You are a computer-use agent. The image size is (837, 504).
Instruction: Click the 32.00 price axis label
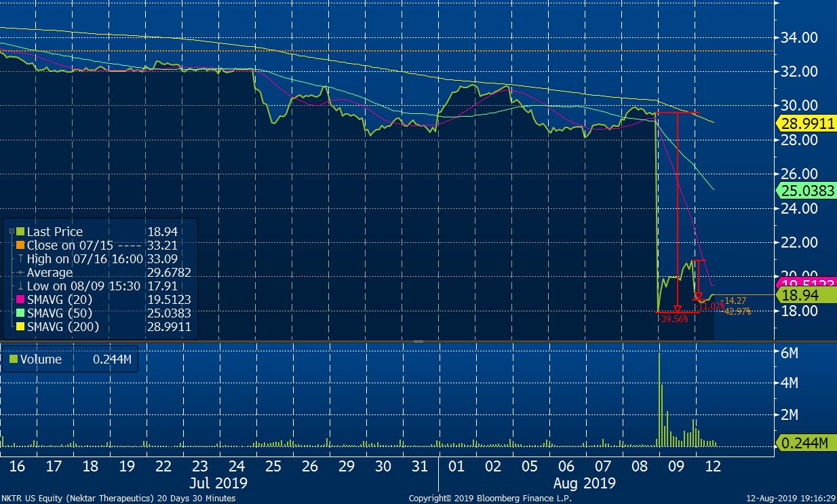click(x=800, y=71)
